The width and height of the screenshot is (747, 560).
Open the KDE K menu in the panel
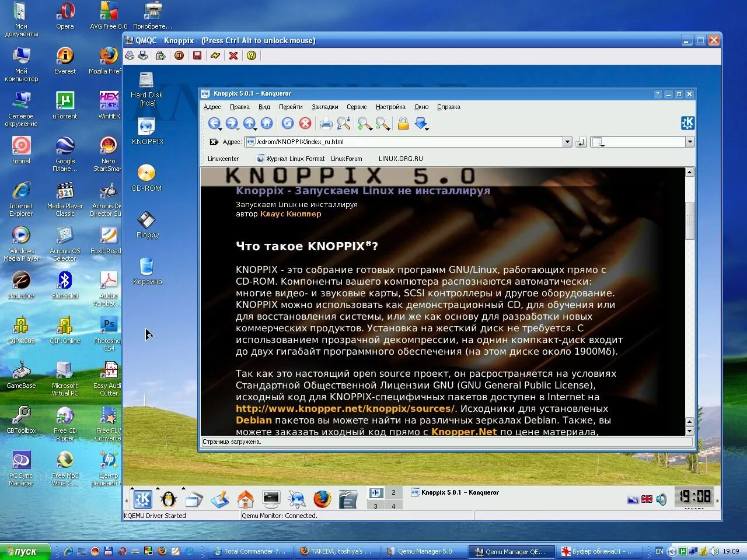pyautogui.click(x=143, y=499)
